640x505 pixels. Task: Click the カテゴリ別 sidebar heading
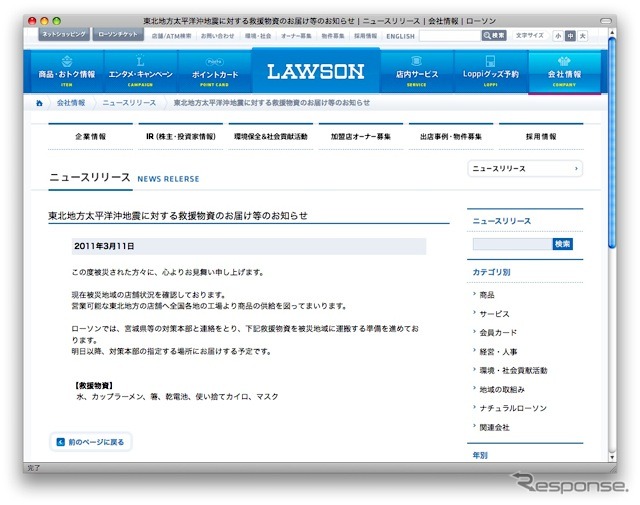point(491,272)
